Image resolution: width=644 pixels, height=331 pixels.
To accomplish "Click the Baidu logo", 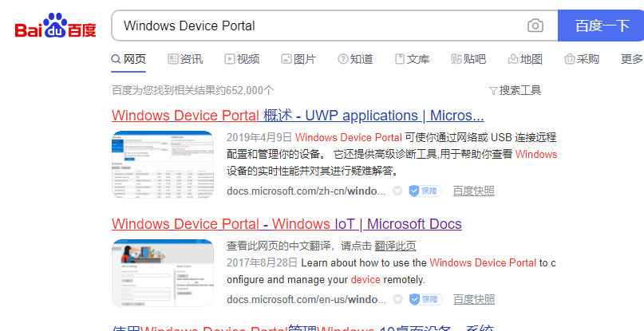I will point(55,26).
